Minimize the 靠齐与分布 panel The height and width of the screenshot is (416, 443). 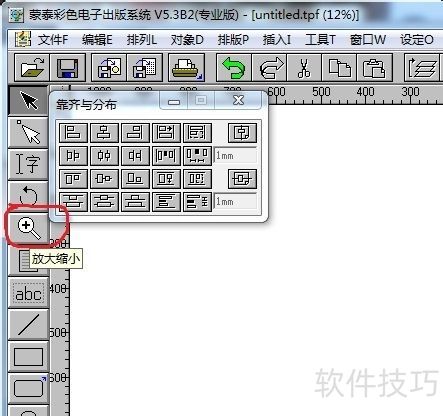174,100
